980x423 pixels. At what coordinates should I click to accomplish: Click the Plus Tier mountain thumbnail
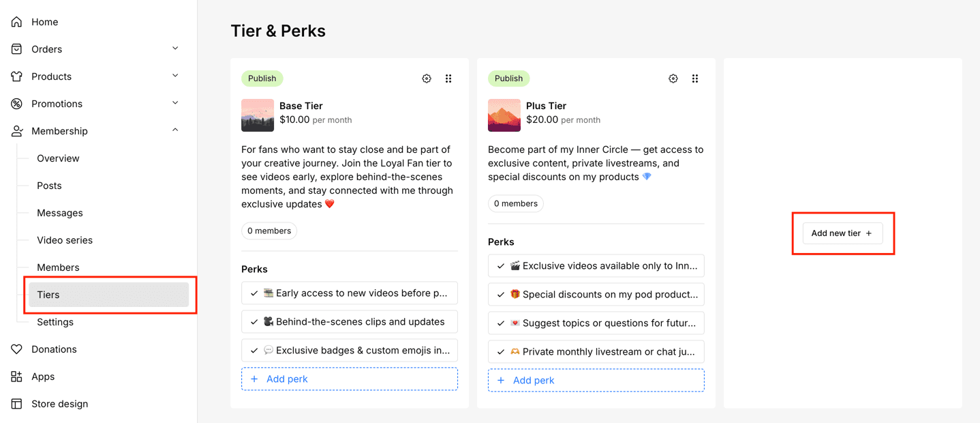(x=504, y=115)
